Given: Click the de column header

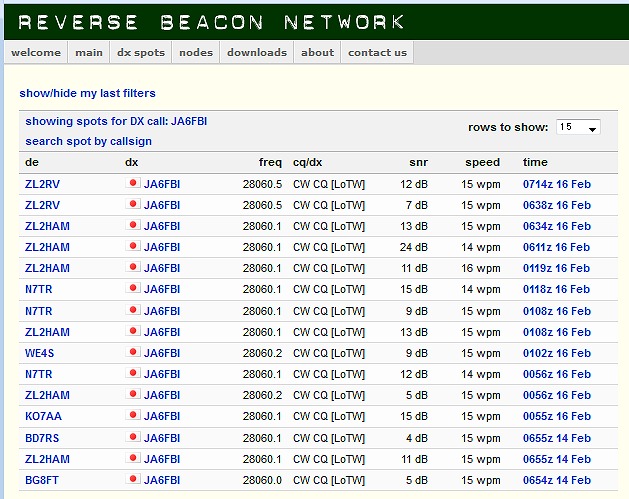Looking at the screenshot, I should click(x=32, y=162).
